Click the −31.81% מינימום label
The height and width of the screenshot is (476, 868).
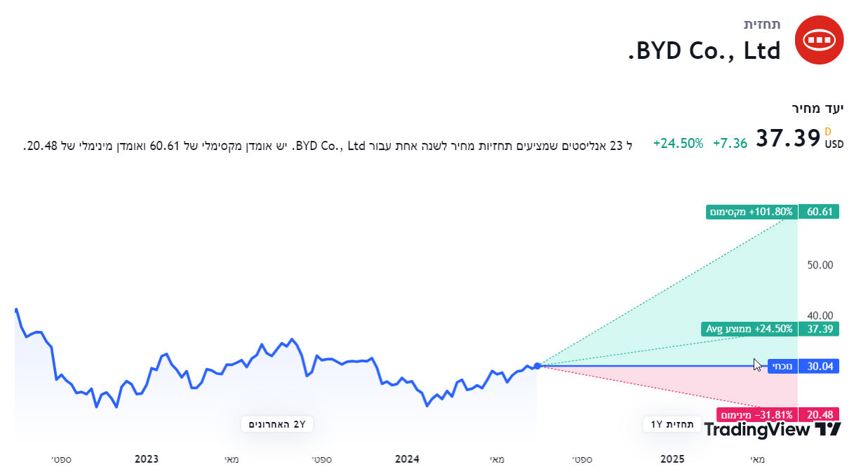tap(758, 414)
